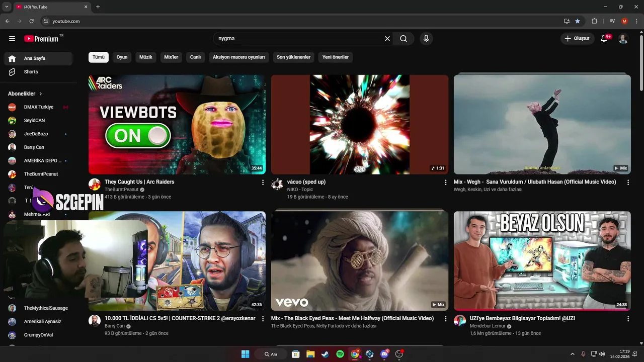Toggle the bookmark star
The image size is (644, 362).
[x=578, y=21]
